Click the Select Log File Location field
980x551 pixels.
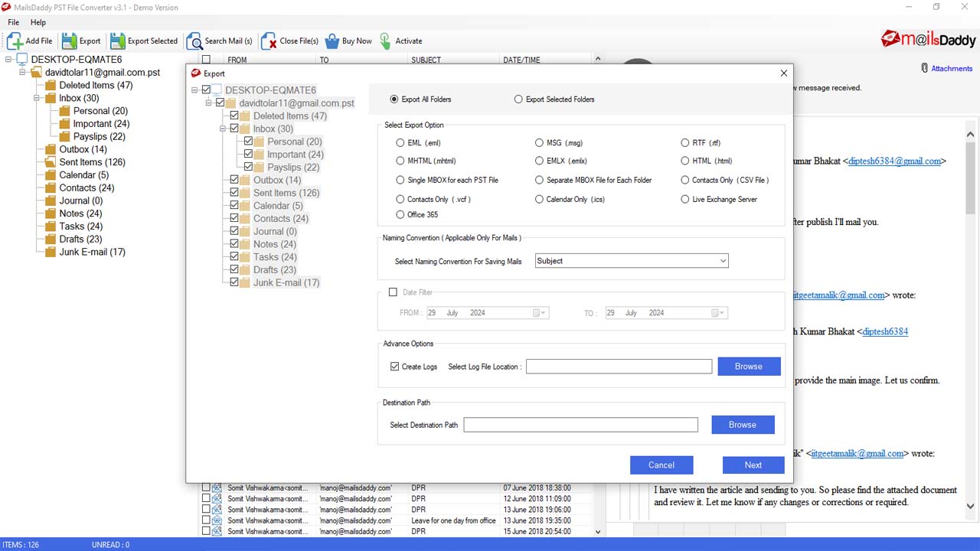click(619, 367)
